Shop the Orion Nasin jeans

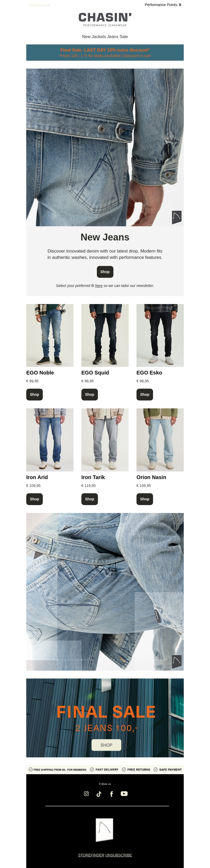pos(145,499)
